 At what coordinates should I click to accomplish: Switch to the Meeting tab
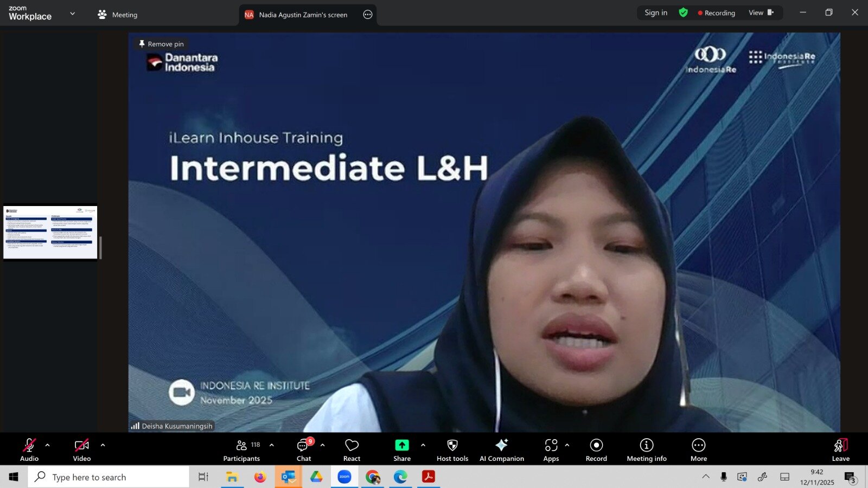click(118, 15)
